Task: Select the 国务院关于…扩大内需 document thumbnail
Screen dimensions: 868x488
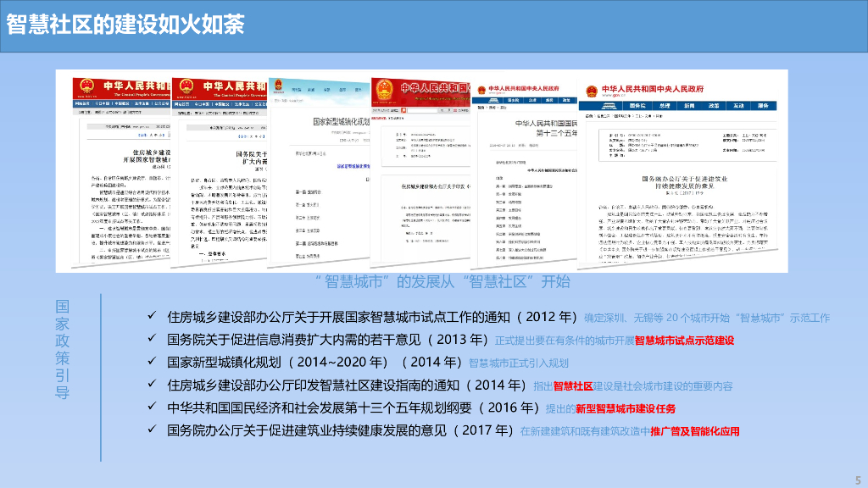Action: click(220, 173)
